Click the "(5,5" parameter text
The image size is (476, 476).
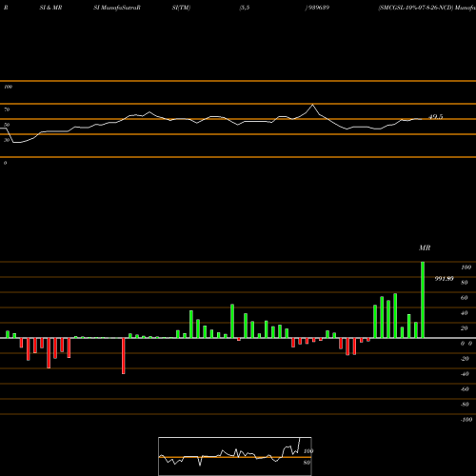point(245,8)
